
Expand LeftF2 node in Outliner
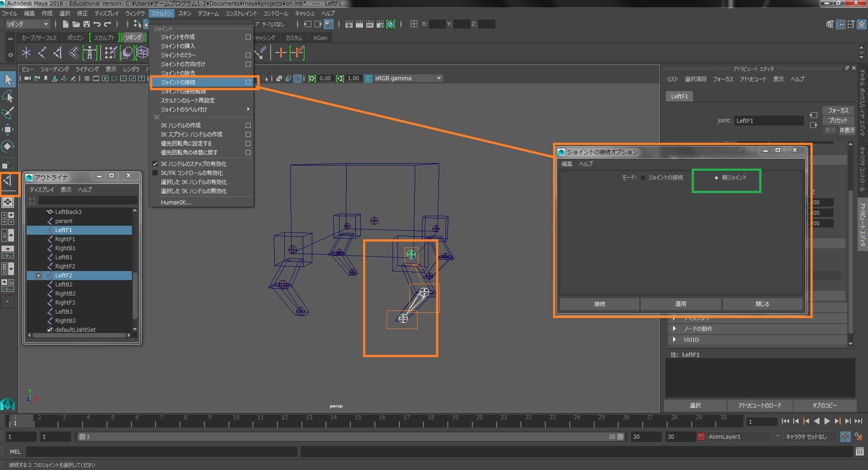(x=39, y=276)
